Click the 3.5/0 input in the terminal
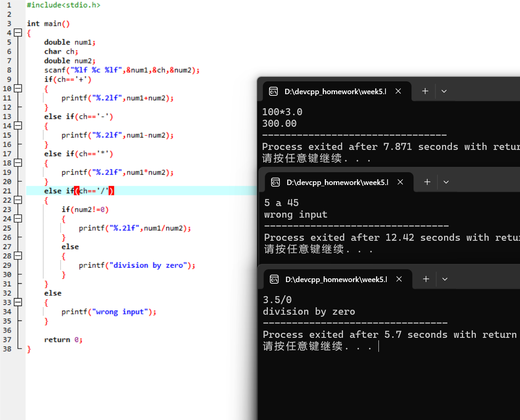This screenshot has height=420, width=520. [277, 300]
